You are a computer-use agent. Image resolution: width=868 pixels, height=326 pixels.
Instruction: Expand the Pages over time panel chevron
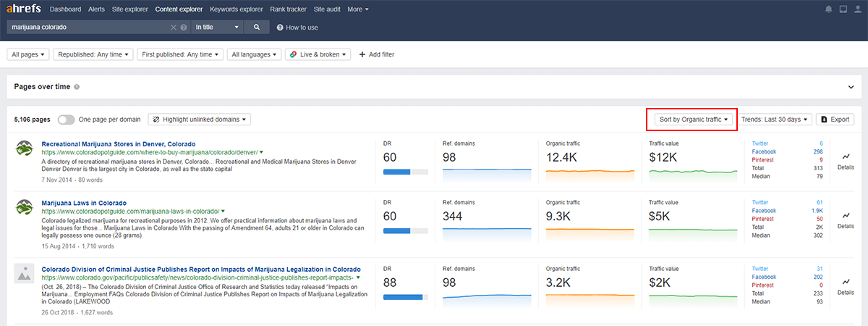[x=851, y=87]
